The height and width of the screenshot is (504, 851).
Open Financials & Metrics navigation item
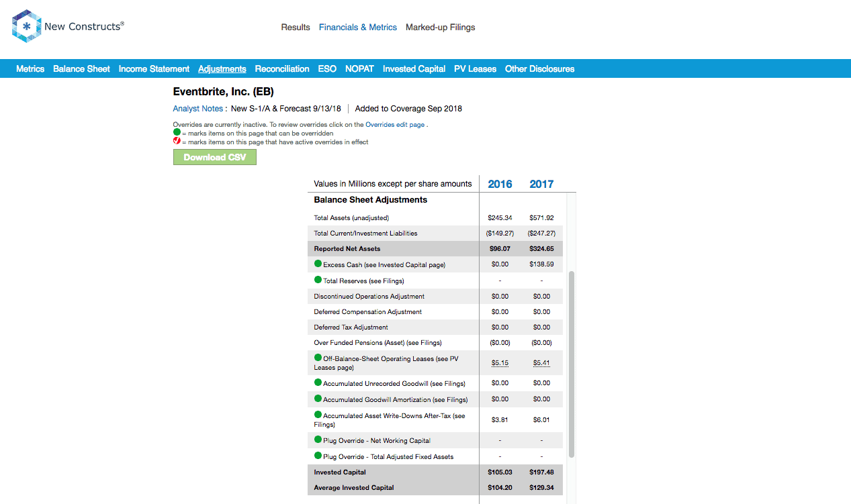click(358, 28)
